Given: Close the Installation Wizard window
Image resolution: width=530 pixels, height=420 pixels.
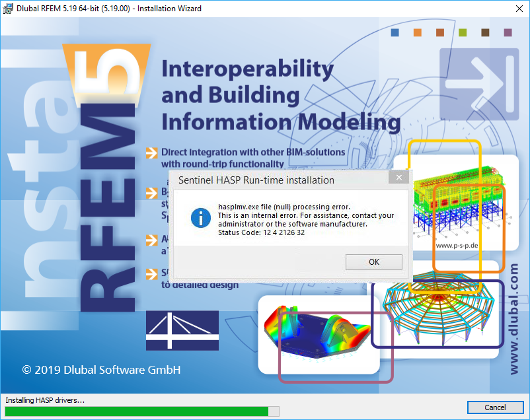Looking at the screenshot, I should pyautogui.click(x=519, y=9).
